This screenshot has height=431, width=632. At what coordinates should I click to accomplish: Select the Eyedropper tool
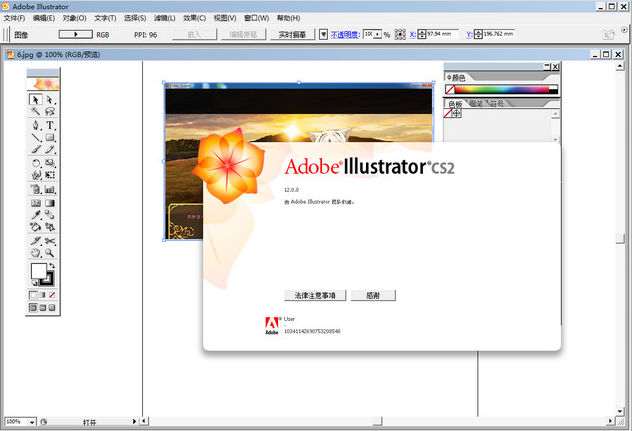35,214
